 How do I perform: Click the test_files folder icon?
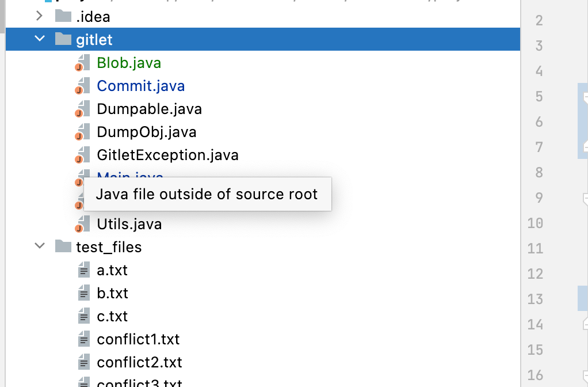click(x=63, y=247)
